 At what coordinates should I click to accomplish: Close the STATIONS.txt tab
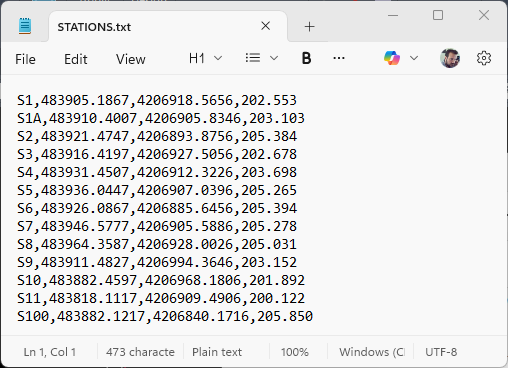265,26
